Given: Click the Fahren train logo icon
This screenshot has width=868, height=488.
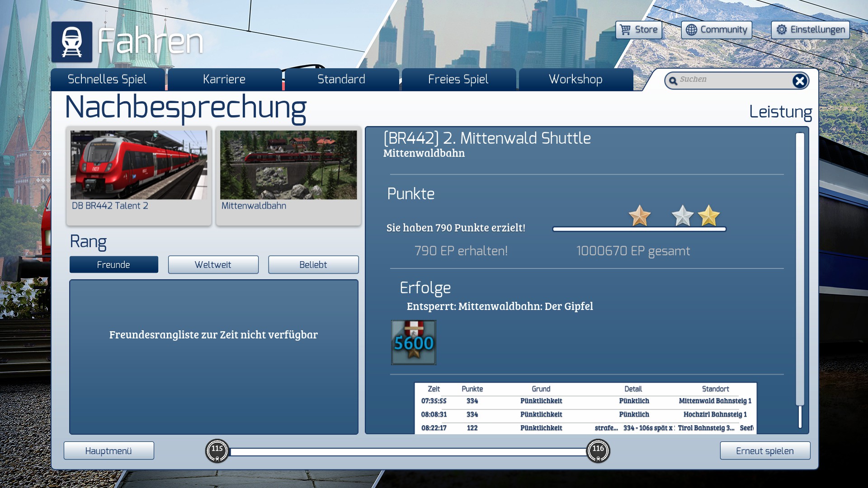Looking at the screenshot, I should point(71,42).
